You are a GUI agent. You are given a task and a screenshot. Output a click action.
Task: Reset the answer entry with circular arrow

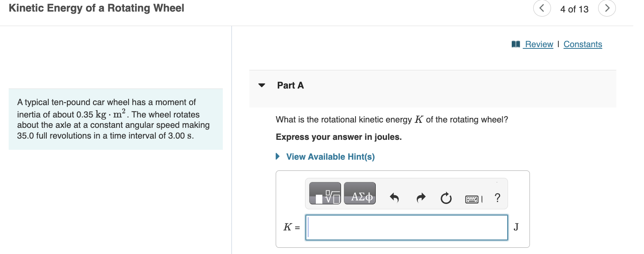click(446, 198)
